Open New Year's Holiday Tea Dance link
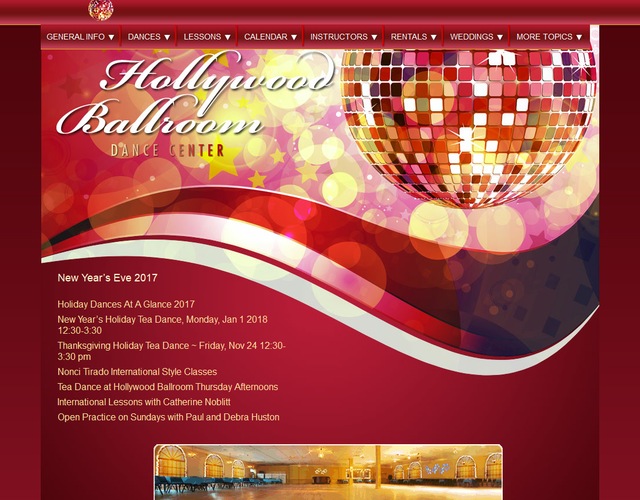 (162, 325)
